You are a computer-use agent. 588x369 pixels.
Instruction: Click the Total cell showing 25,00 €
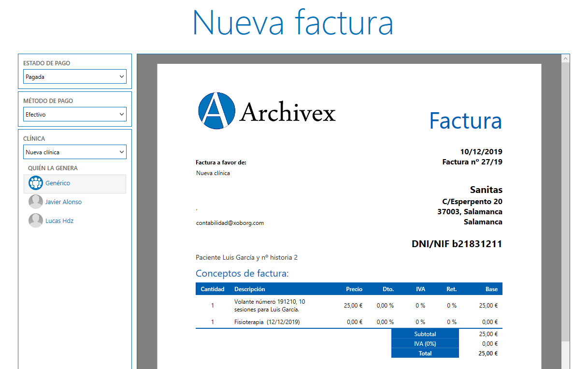click(488, 353)
